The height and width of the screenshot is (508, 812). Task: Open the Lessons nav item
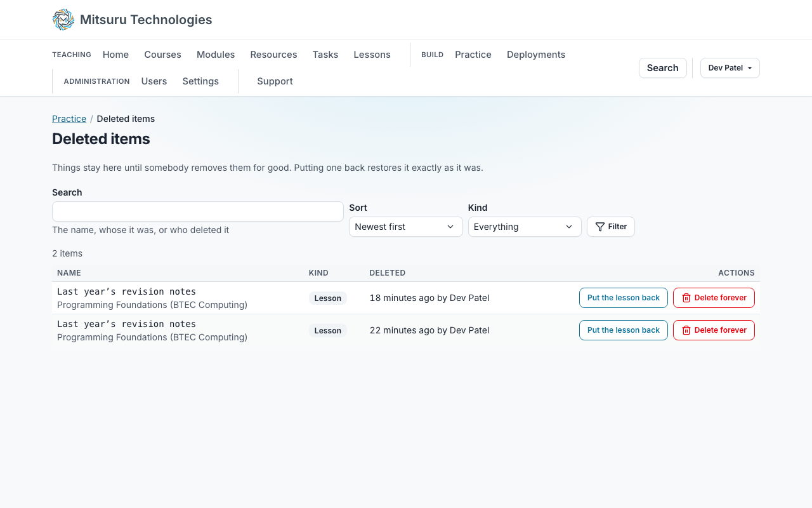click(x=372, y=55)
